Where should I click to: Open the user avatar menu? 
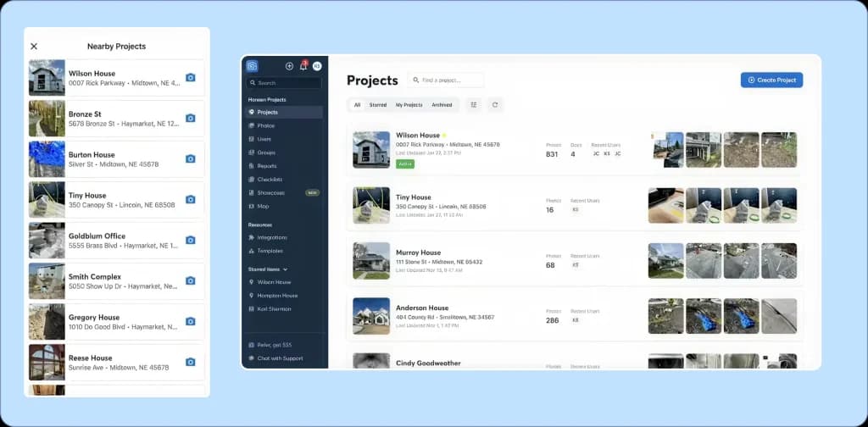click(317, 66)
